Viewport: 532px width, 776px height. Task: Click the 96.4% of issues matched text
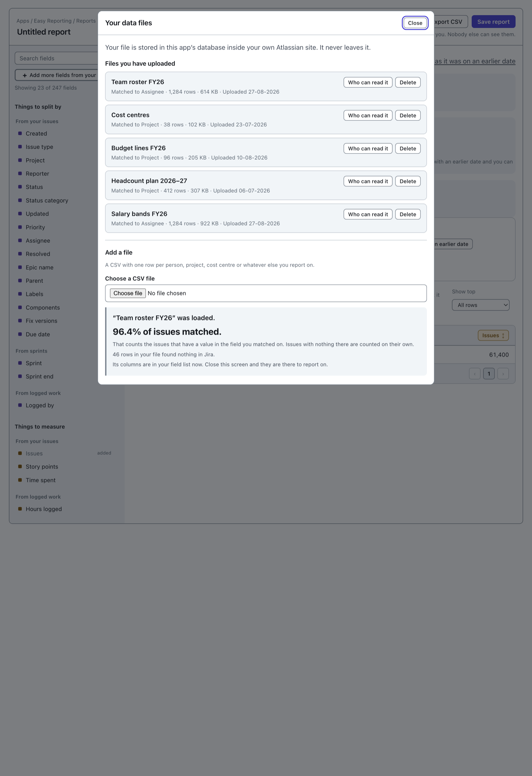pos(167,332)
